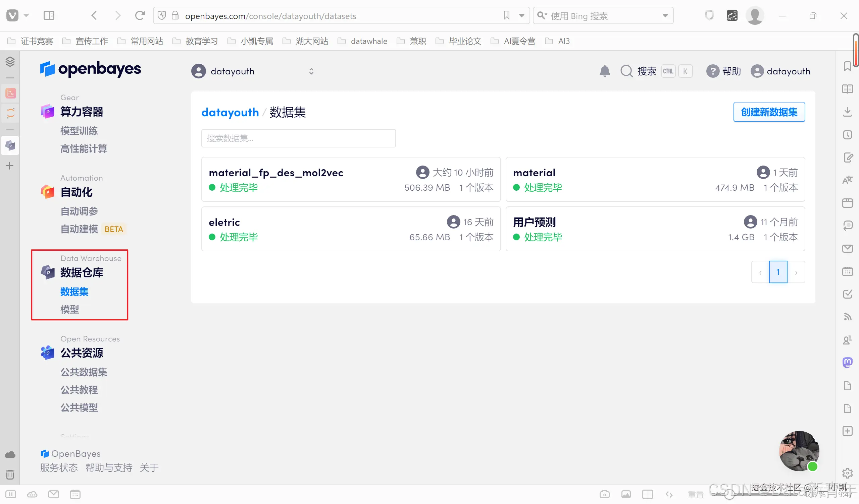Screen dimensions: 859x504
Task: Click the browser reload page icon
Action: click(x=140, y=16)
